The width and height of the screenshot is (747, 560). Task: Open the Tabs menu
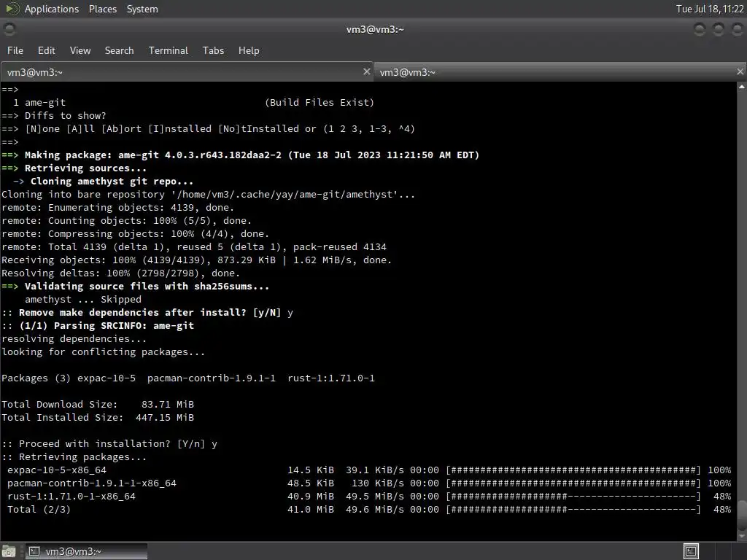[213, 50]
